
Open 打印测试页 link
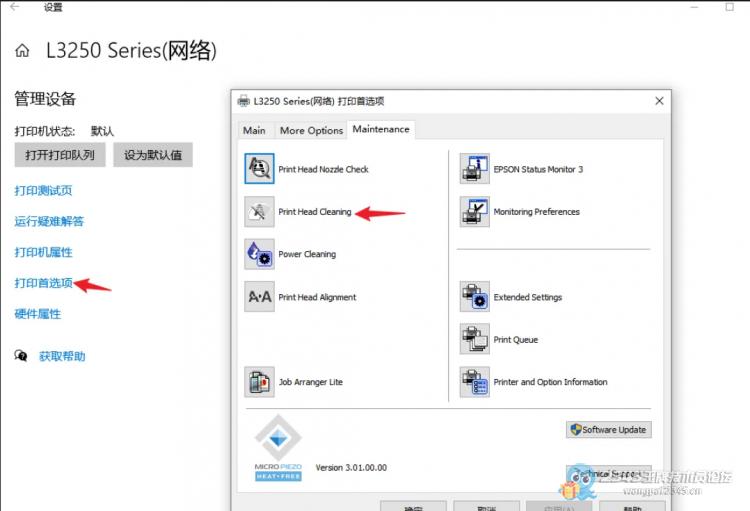click(43, 190)
